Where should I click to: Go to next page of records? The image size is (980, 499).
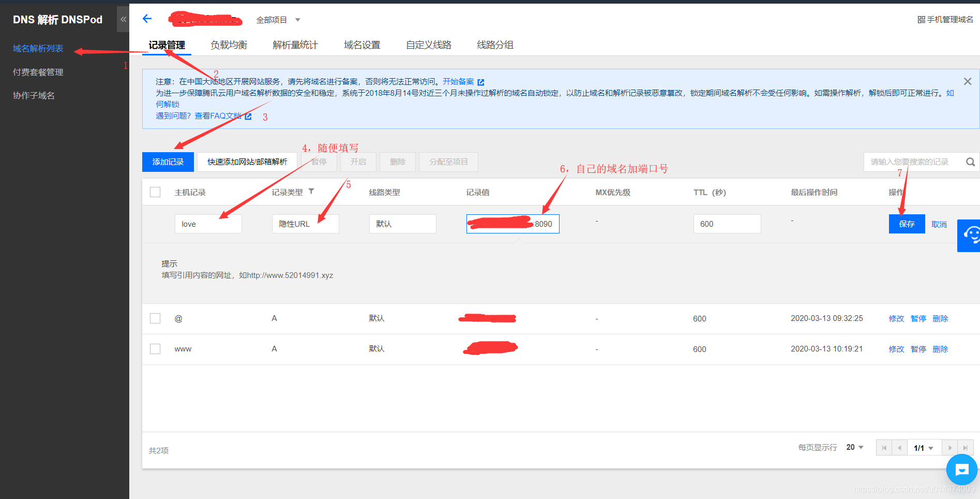950,448
